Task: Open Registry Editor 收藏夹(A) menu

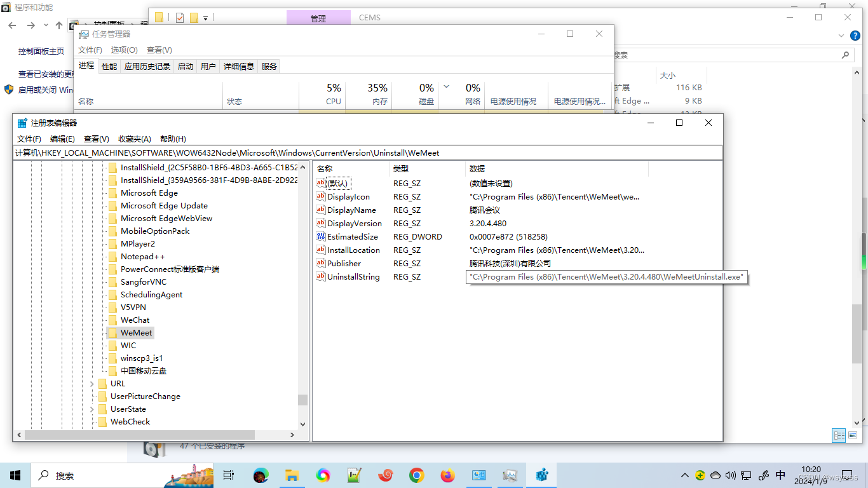Action: (135, 139)
